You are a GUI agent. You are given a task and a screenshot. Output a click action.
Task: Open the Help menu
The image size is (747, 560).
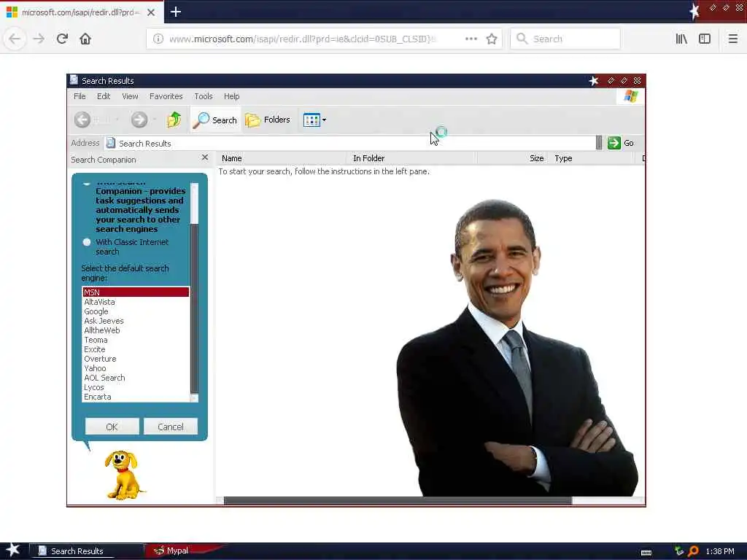[x=231, y=96]
